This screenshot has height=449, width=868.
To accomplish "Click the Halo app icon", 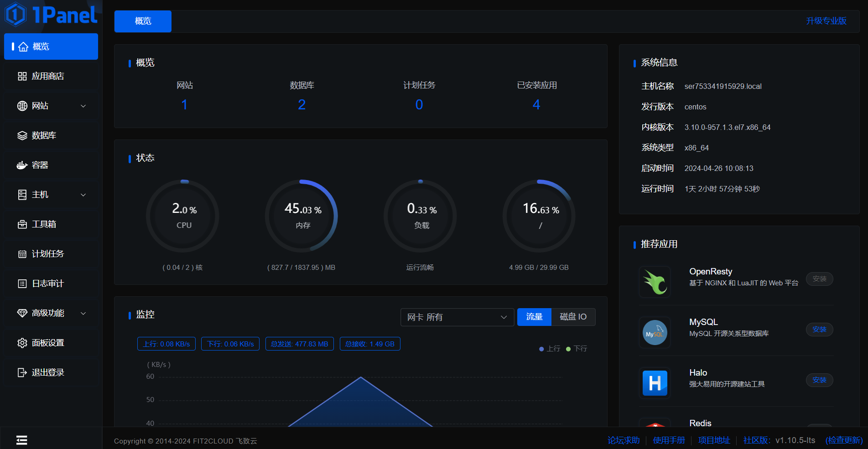I will (x=655, y=383).
